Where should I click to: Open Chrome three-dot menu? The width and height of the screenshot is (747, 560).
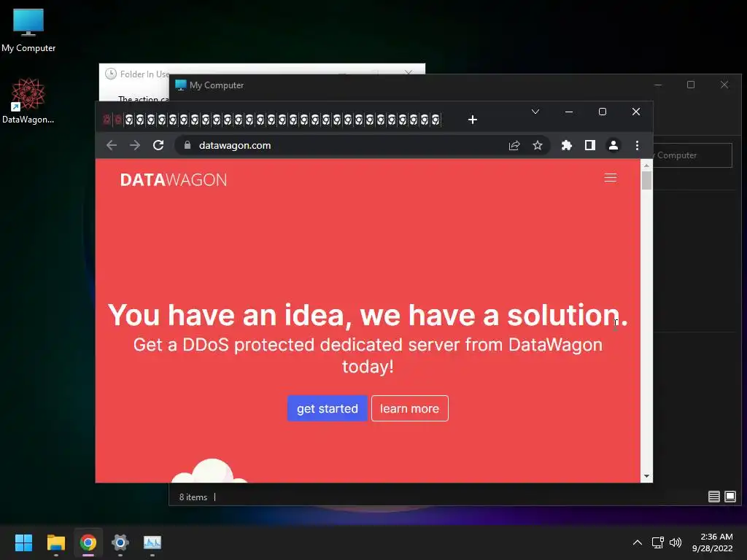(x=637, y=145)
